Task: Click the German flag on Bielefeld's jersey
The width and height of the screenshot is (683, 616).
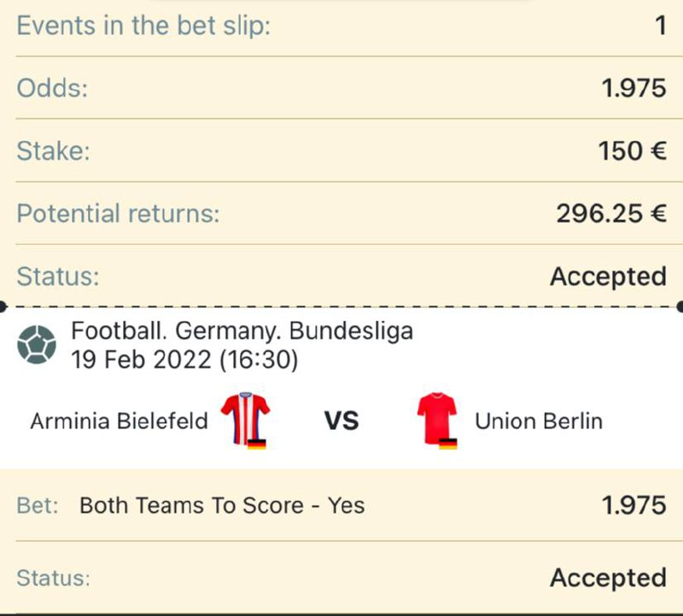Action: point(257,444)
